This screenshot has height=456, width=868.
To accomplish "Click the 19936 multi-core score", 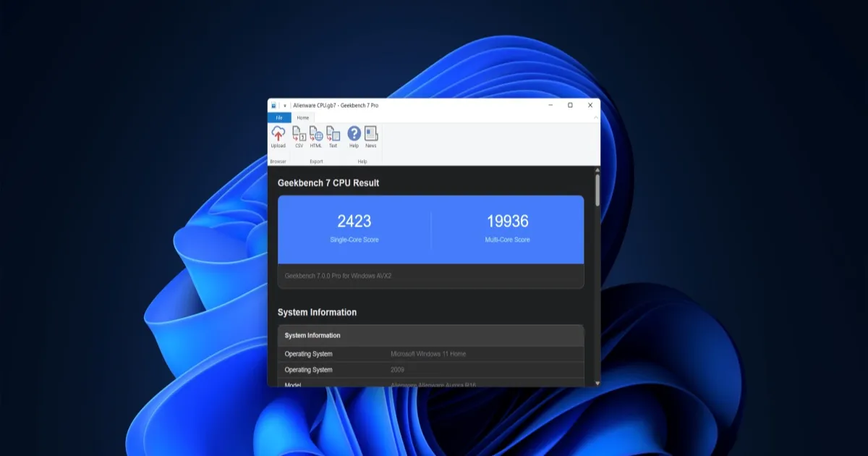I will 507,221.
